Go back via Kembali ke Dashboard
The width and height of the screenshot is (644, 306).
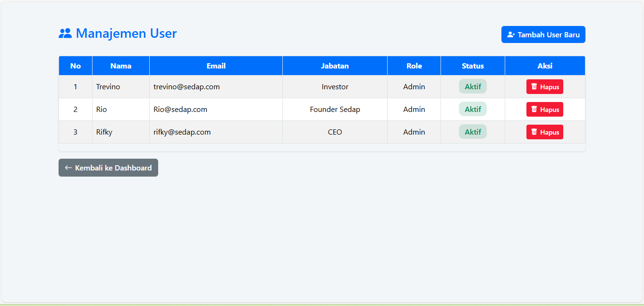coord(113,168)
